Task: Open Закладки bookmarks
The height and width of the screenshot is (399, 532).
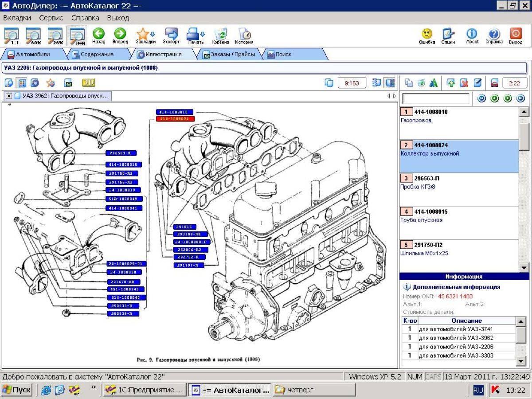Action: 145,36
